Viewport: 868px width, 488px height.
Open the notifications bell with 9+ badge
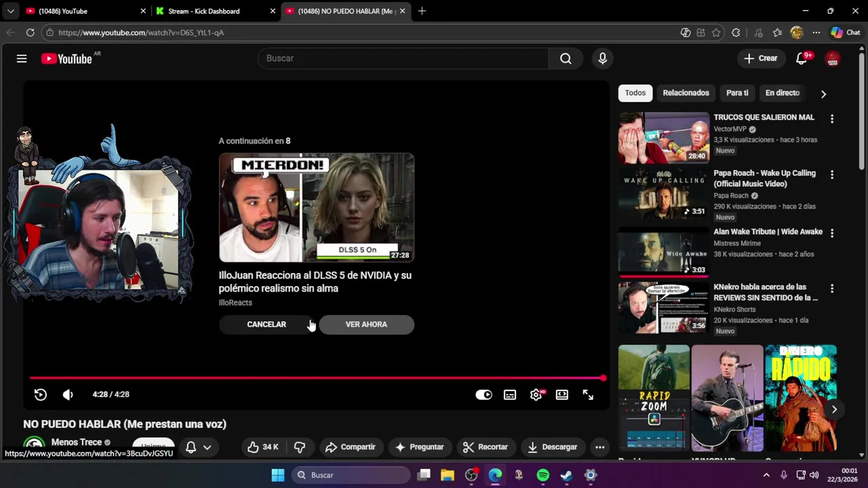802,58
